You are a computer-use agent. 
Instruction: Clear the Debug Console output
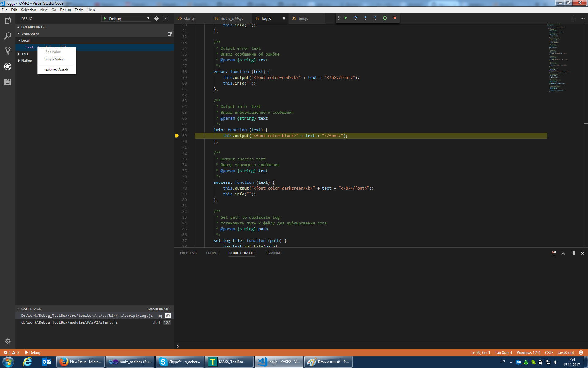pyautogui.click(x=553, y=253)
